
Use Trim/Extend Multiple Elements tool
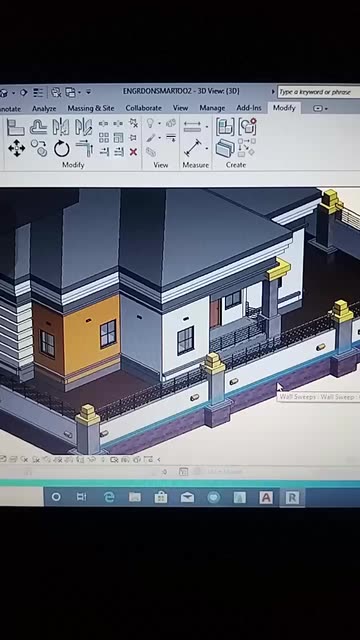(x=119, y=152)
